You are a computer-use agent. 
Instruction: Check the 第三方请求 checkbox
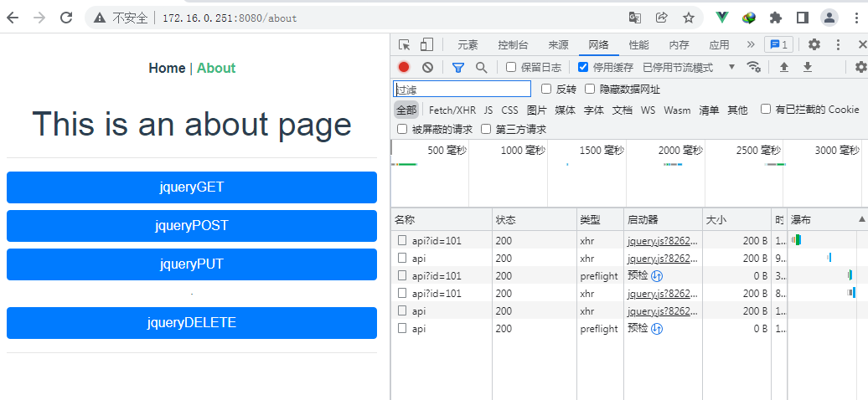click(x=486, y=129)
